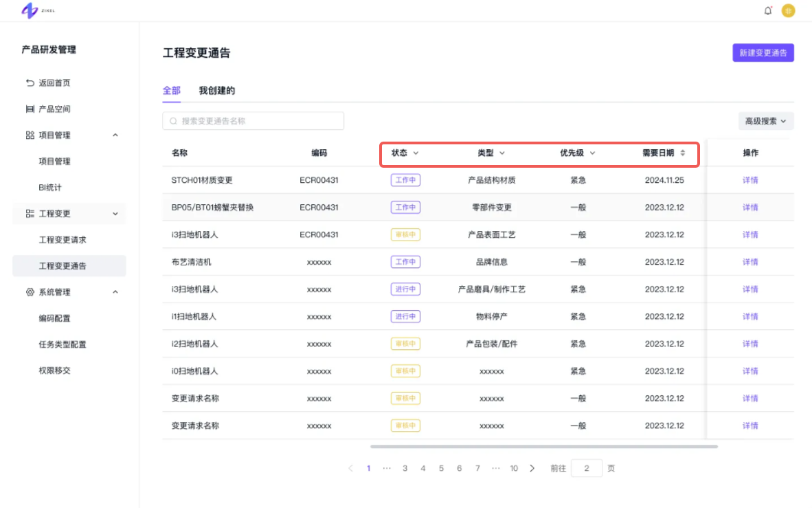Image resolution: width=812 pixels, height=508 pixels.
Task: Click date 2024.11.25
Action: click(x=664, y=180)
